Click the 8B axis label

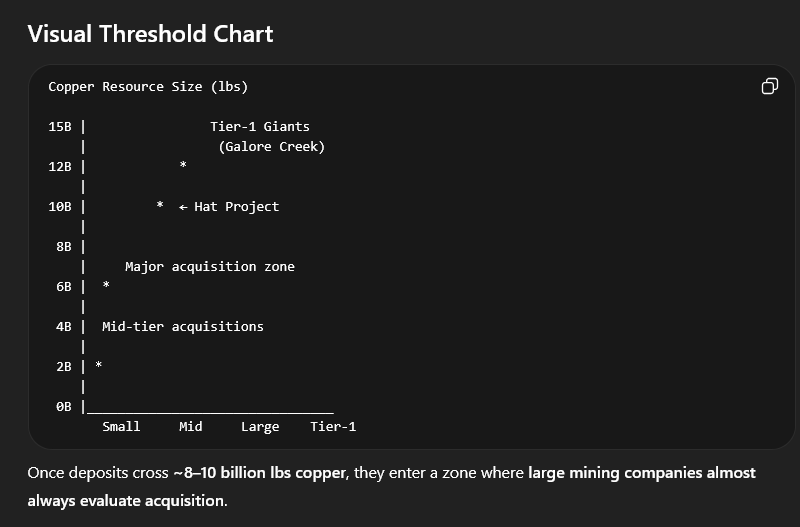coord(64,247)
